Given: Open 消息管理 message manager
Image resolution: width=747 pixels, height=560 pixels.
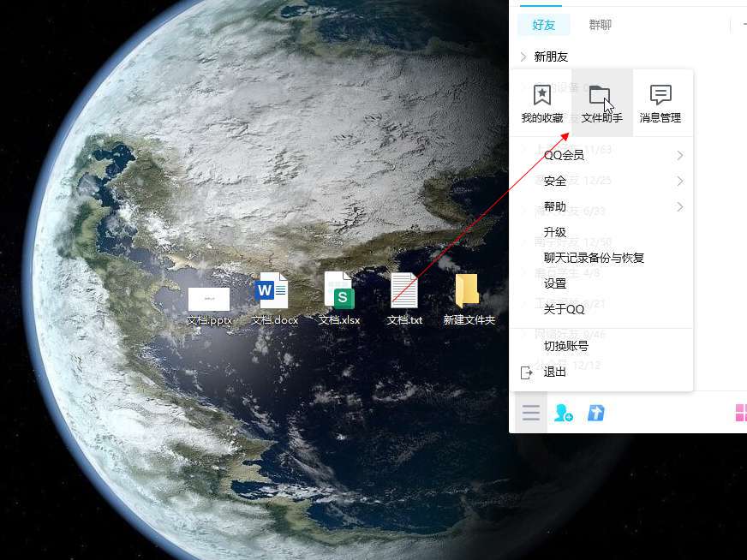Looking at the screenshot, I should pyautogui.click(x=660, y=104).
